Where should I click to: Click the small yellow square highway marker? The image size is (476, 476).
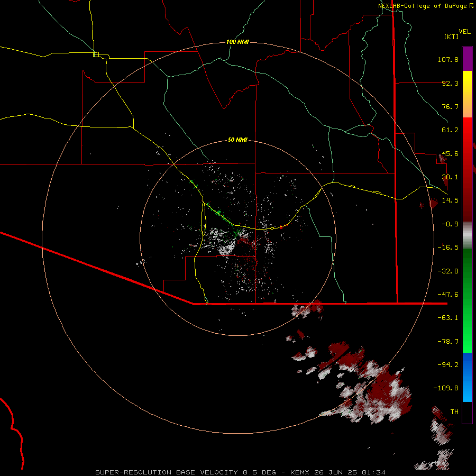pos(96,54)
